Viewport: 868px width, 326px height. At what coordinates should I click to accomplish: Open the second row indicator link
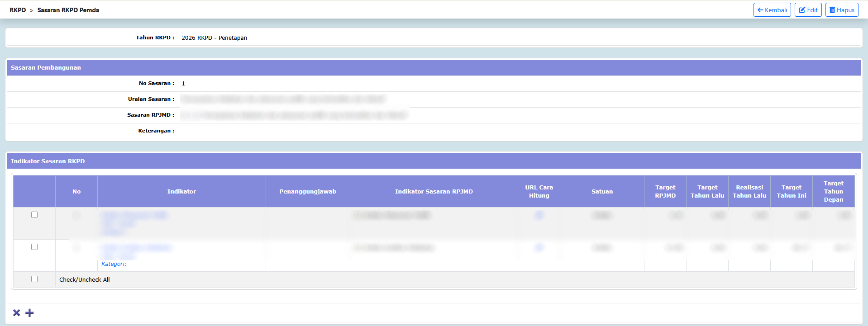(137, 247)
